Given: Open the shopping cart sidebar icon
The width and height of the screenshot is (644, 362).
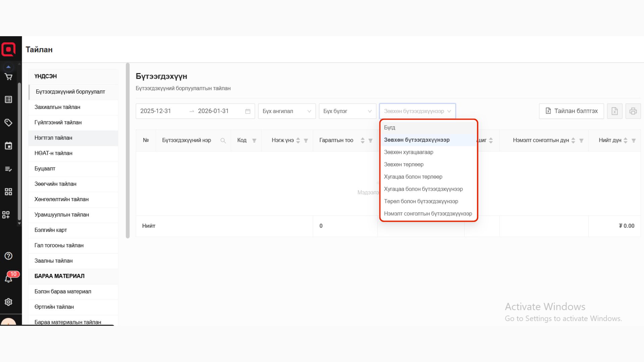Looking at the screenshot, I should pos(8,77).
